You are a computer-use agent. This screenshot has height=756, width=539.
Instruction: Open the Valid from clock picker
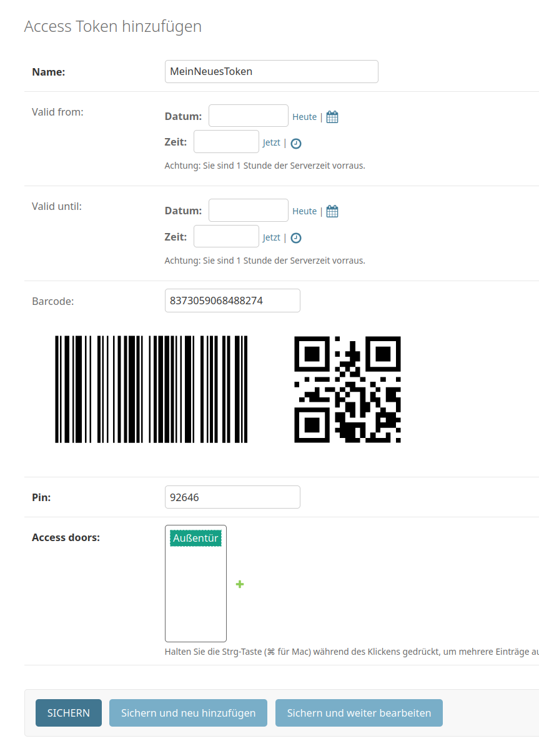pyautogui.click(x=296, y=143)
